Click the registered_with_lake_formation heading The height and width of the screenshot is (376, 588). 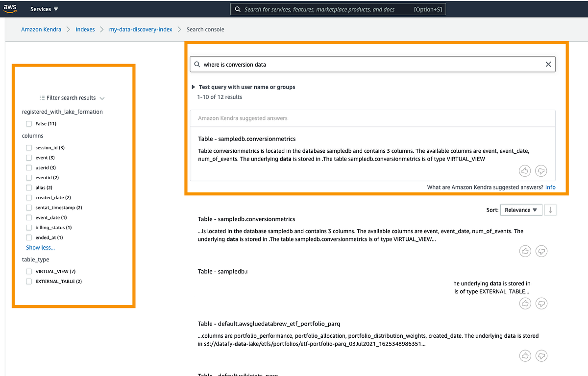(x=62, y=112)
